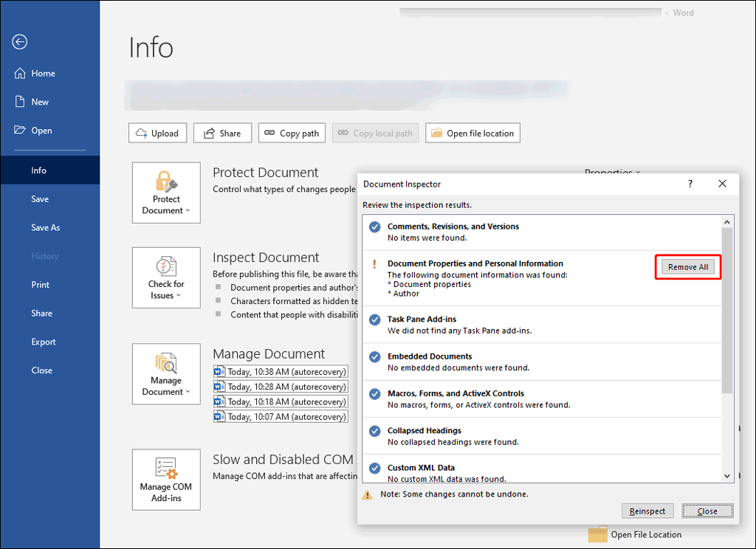Click the red exclamation icon for Document Properties

point(374,264)
